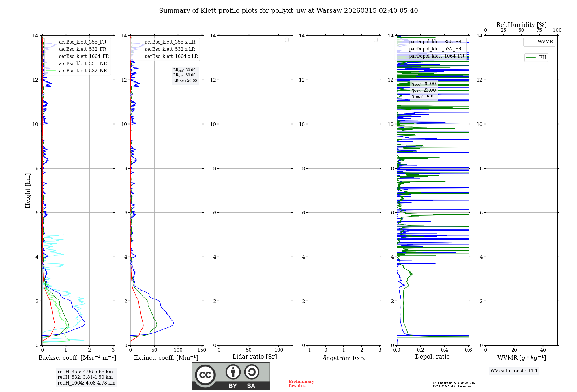Click the aerBsc_klett_355_FR legend entry

pyautogui.click(x=82, y=42)
